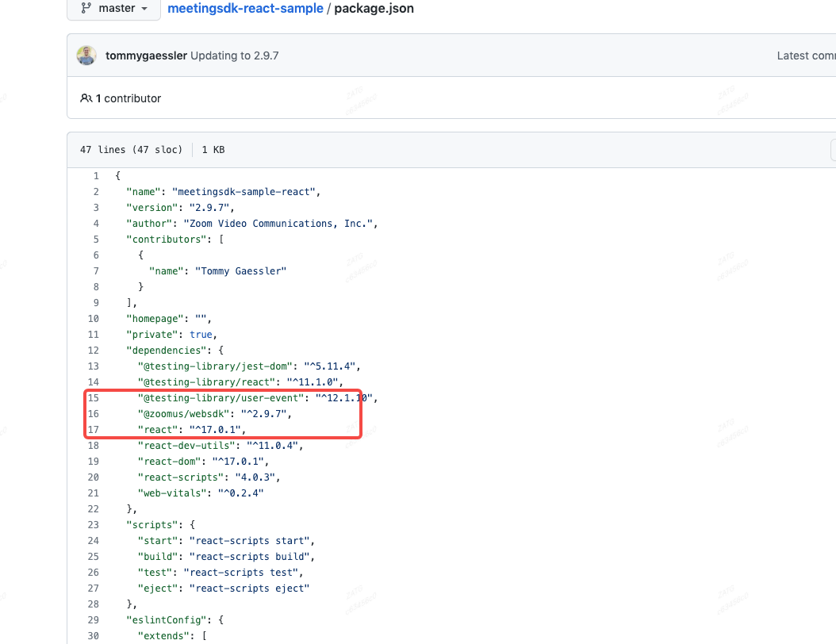Select line number 23 for scripts
Screen dimensions: 836x644
94,524
